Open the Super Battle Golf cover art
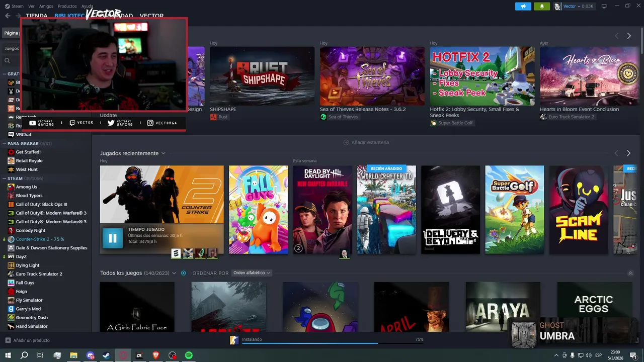 click(x=515, y=210)
